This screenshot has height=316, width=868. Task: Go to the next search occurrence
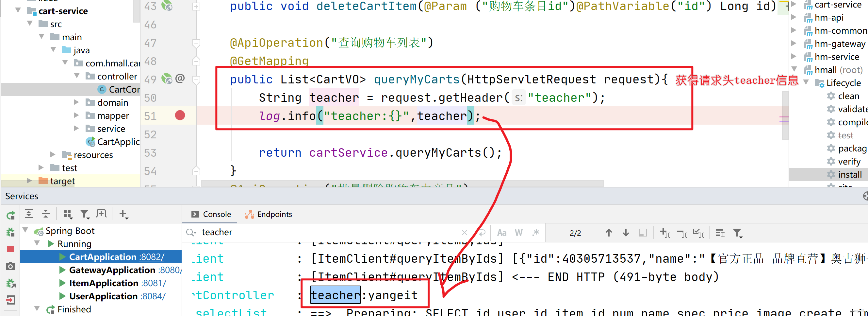click(x=626, y=233)
